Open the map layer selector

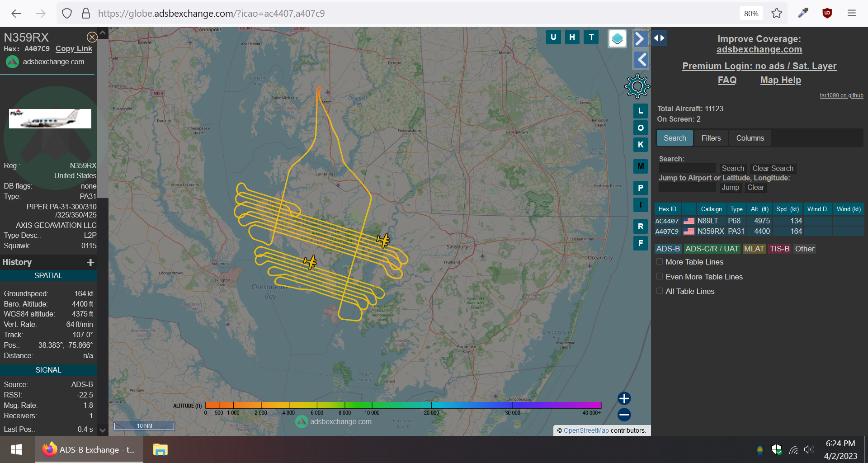point(617,39)
